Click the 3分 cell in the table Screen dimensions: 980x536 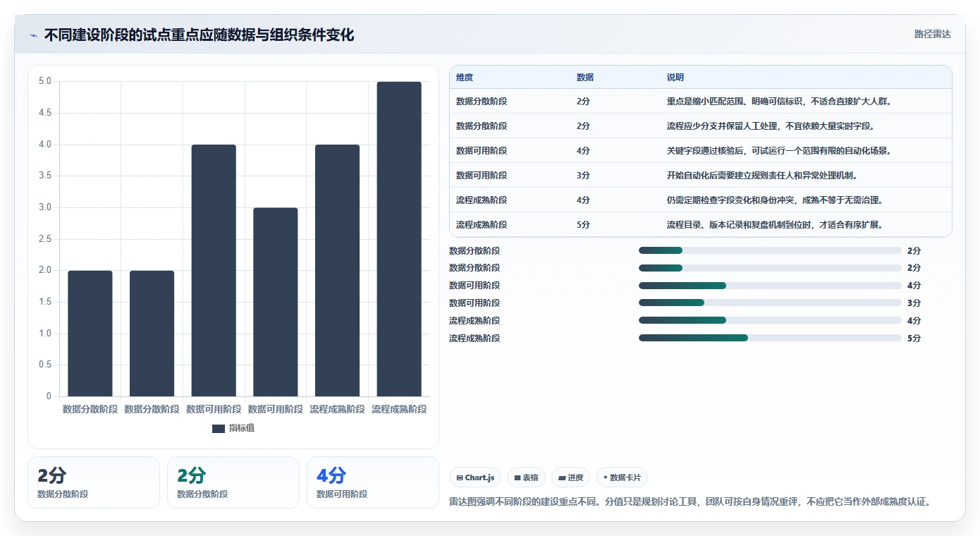coord(583,176)
